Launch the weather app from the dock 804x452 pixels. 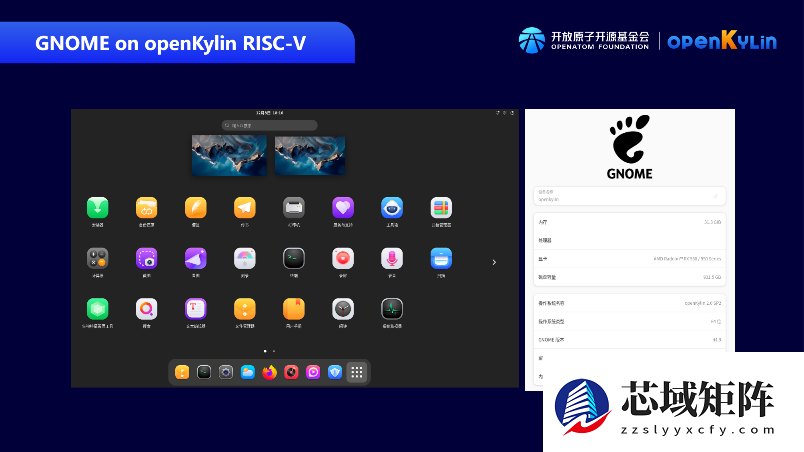point(248,372)
